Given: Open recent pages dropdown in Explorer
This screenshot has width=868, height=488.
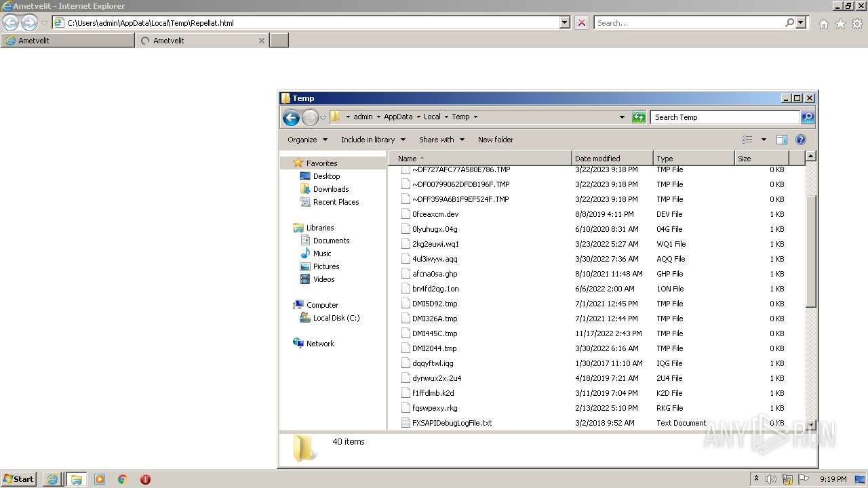Looking at the screenshot, I should (323, 117).
